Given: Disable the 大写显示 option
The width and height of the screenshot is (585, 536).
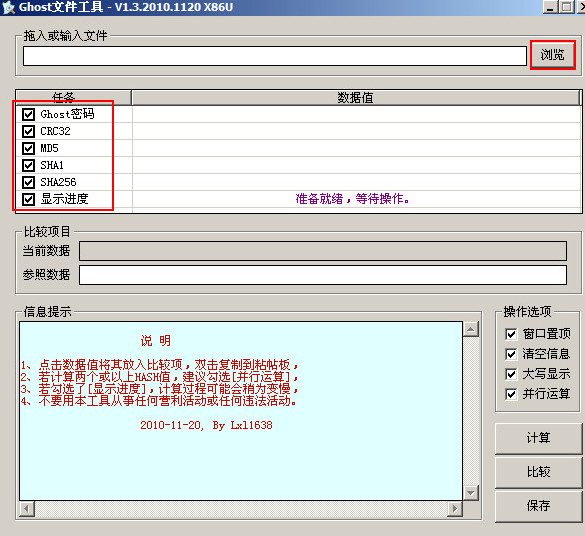Looking at the screenshot, I should (x=511, y=374).
